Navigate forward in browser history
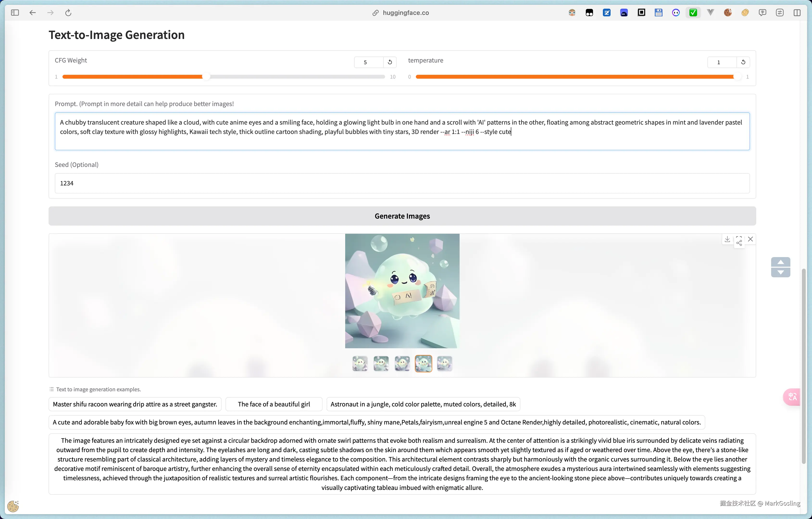This screenshot has height=519, width=812. (x=50, y=13)
